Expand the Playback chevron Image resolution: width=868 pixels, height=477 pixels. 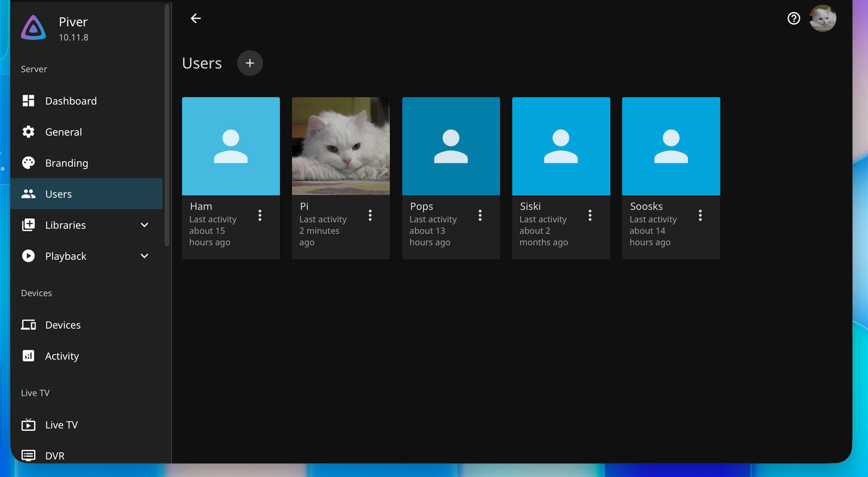click(145, 256)
